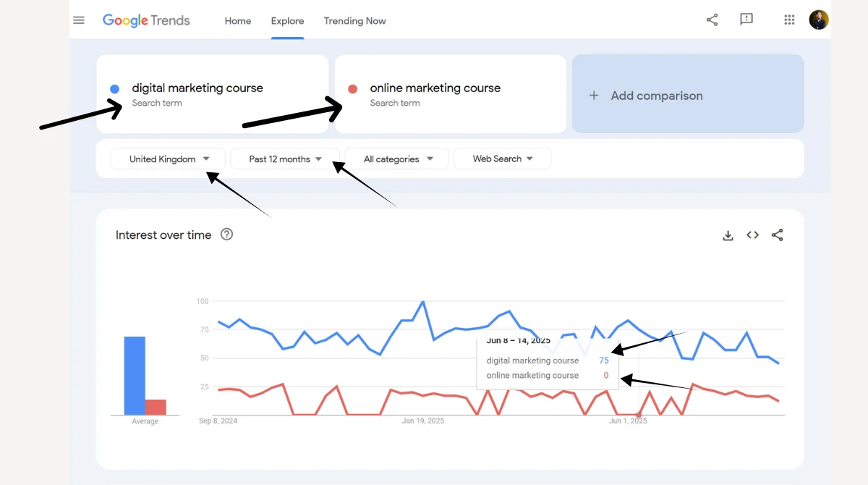Click the plus icon in Add comparison

click(x=594, y=96)
